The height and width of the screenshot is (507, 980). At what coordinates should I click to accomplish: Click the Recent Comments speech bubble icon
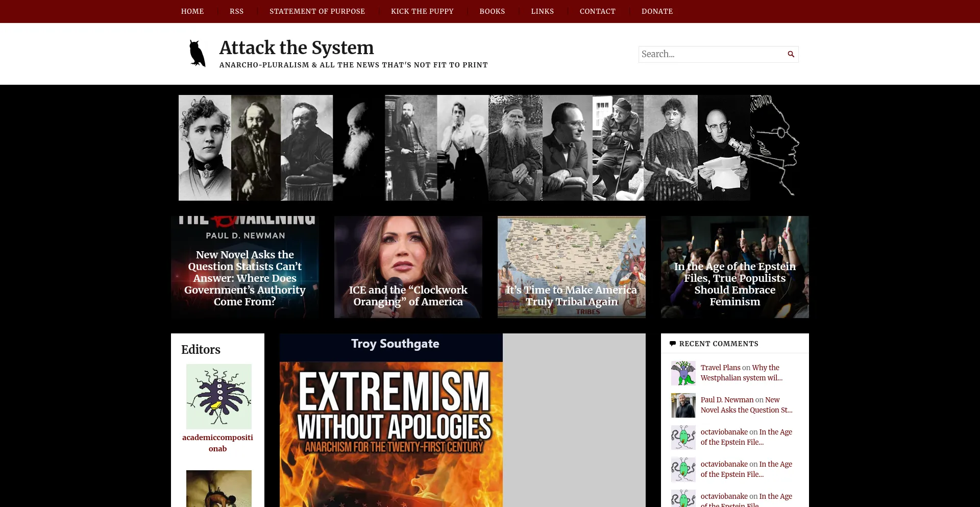[x=672, y=343]
